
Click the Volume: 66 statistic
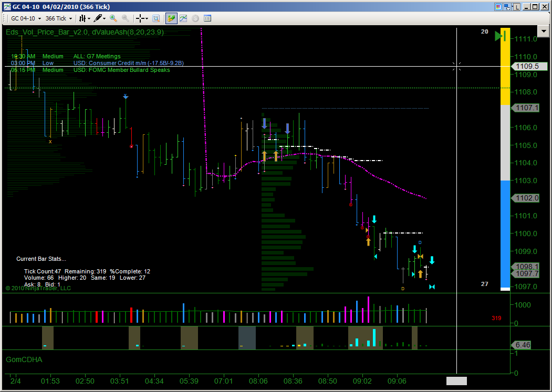point(39,278)
